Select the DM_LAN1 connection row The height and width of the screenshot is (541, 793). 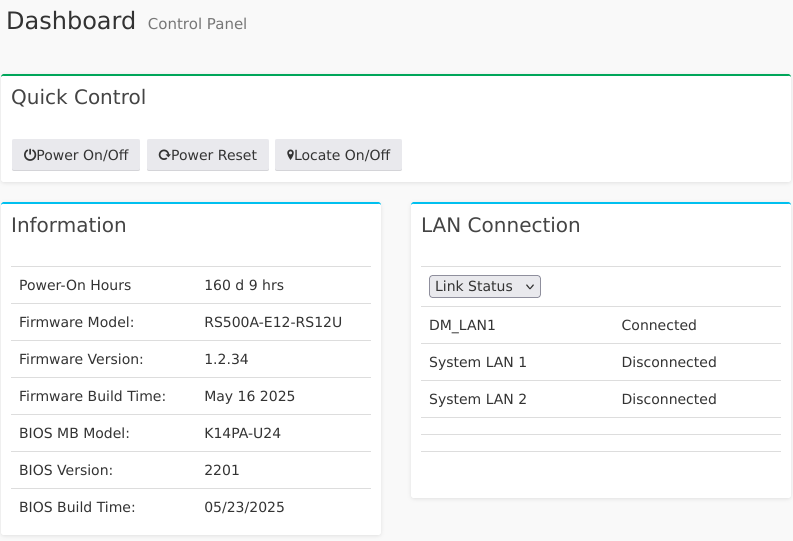[x=462, y=325]
